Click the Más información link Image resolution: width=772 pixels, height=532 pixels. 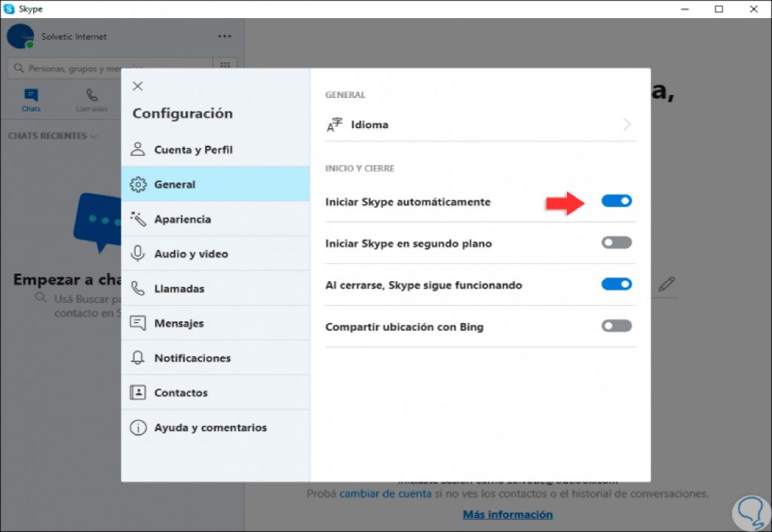507,514
